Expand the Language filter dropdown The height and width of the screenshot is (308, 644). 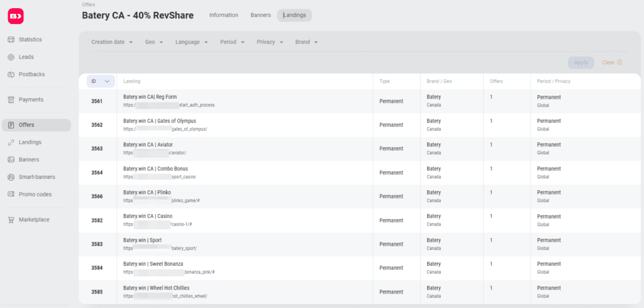[191, 42]
